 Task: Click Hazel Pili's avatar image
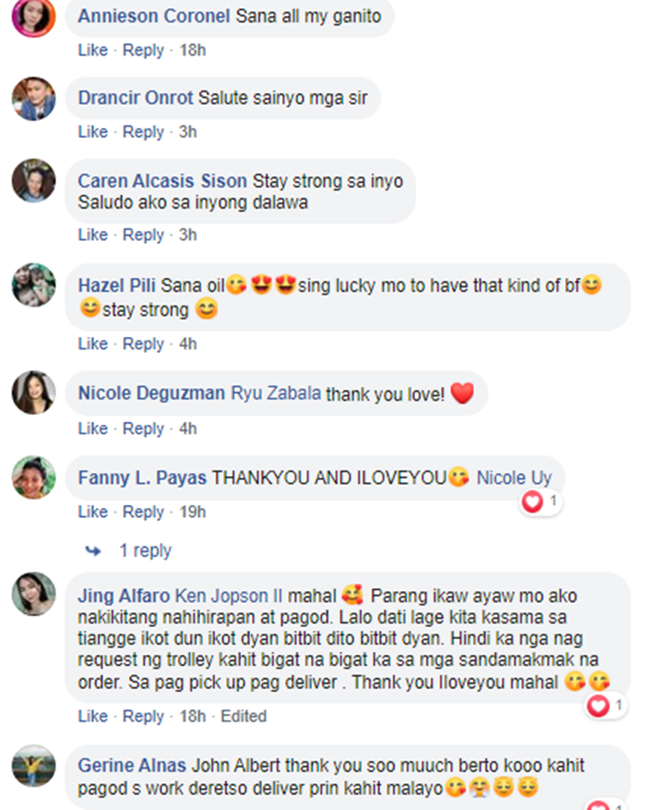pyautogui.click(x=33, y=285)
